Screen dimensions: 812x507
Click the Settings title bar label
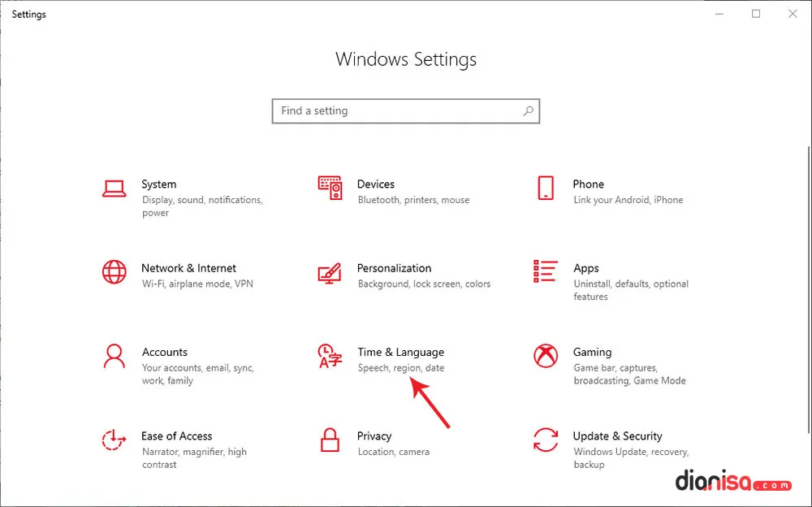[x=28, y=14]
